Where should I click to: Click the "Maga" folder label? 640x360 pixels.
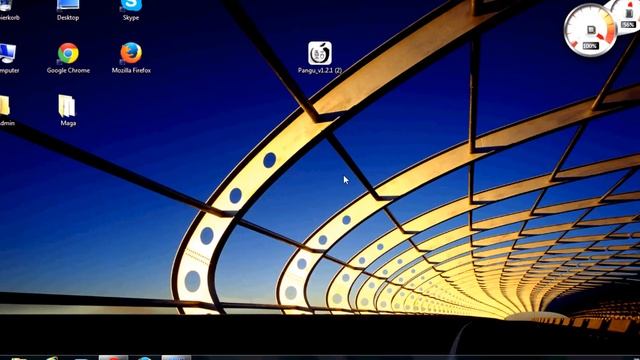pyautogui.click(x=68, y=123)
